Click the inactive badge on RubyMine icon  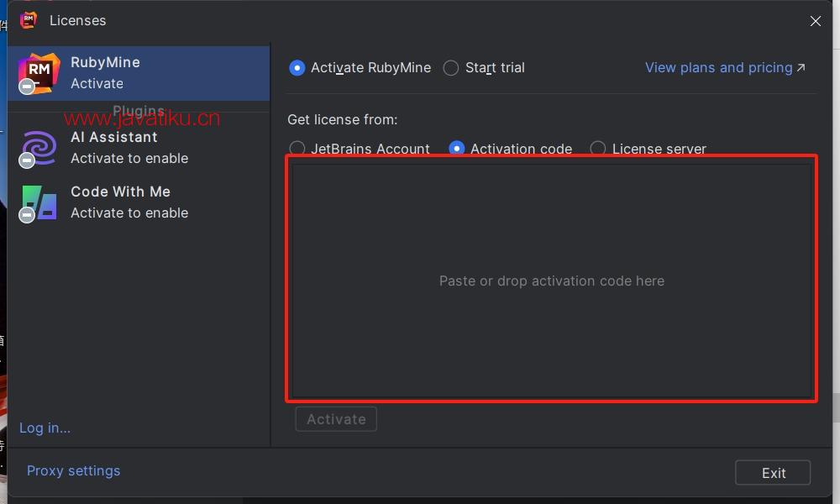[27, 87]
